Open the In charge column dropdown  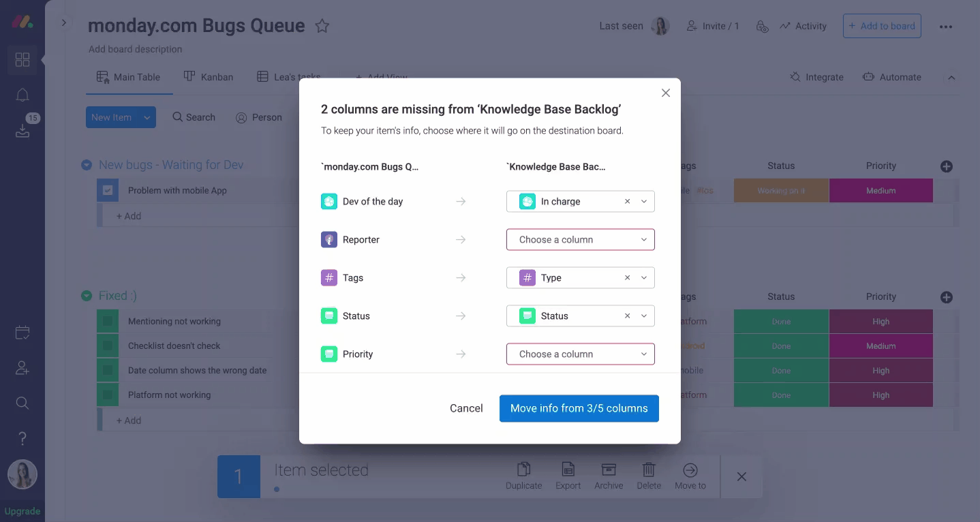tap(644, 202)
